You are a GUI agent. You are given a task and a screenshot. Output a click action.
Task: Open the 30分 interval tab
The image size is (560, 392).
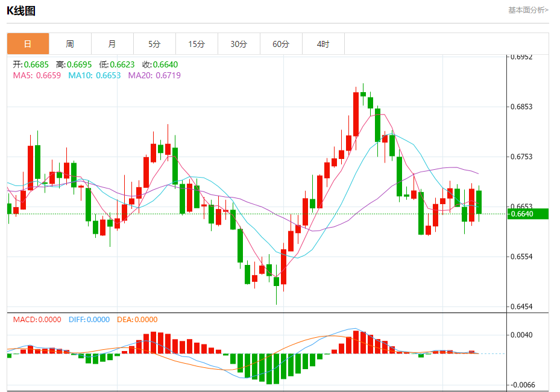pyautogui.click(x=239, y=44)
